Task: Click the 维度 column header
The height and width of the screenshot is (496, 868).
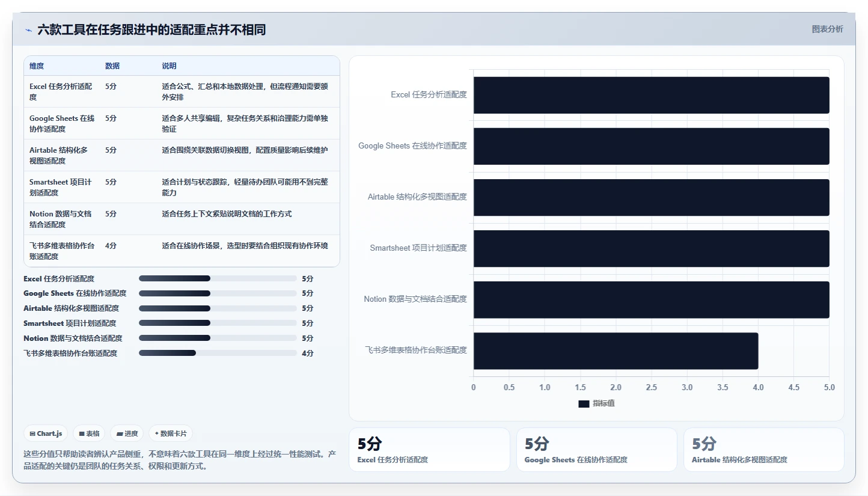Action: [37, 66]
